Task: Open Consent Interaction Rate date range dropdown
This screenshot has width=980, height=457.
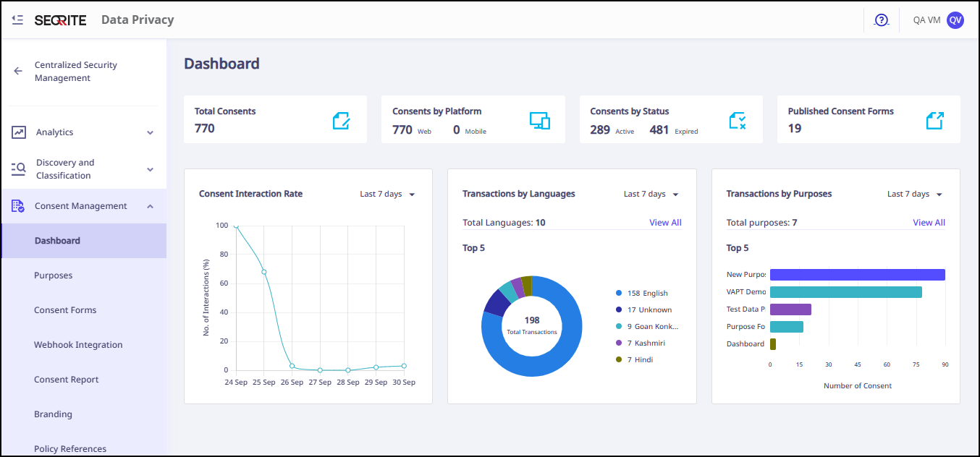Action: click(387, 194)
